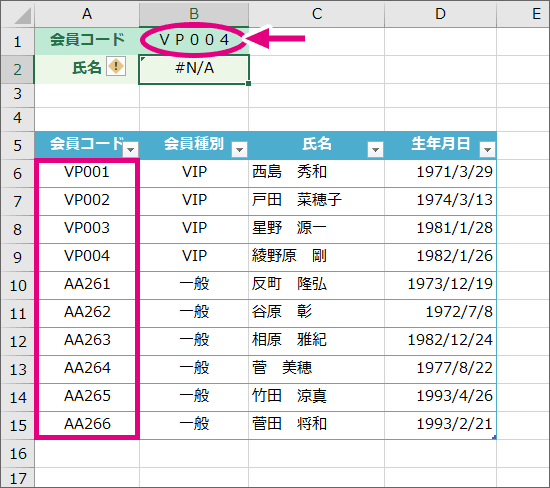550x488 pixels.
Task: Click birth date 1982/1/26
Action: [455, 256]
